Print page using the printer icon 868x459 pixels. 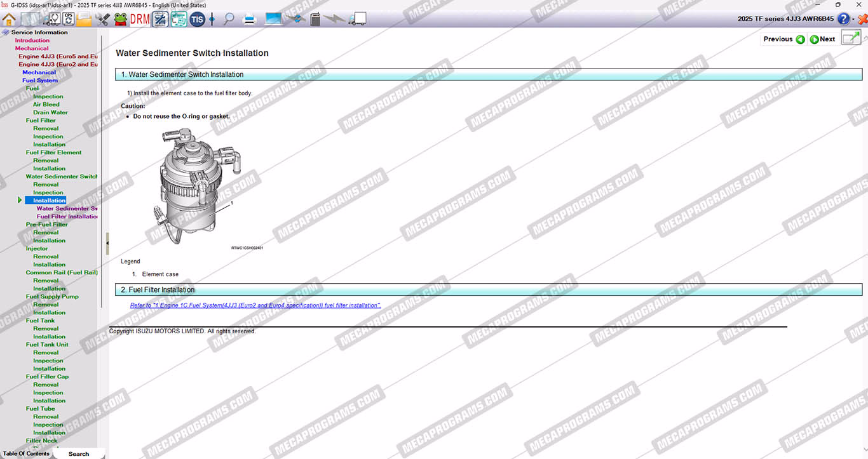coord(250,19)
